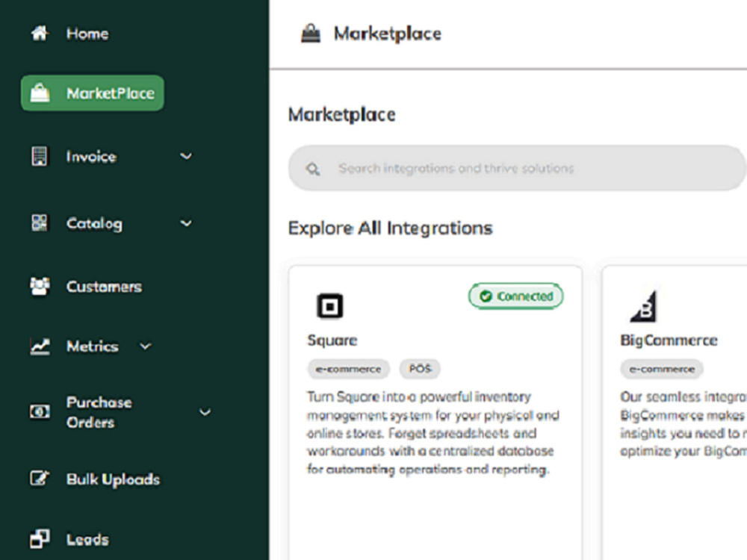Image resolution: width=747 pixels, height=560 pixels.
Task: Open the Home menu item
Action: click(87, 34)
